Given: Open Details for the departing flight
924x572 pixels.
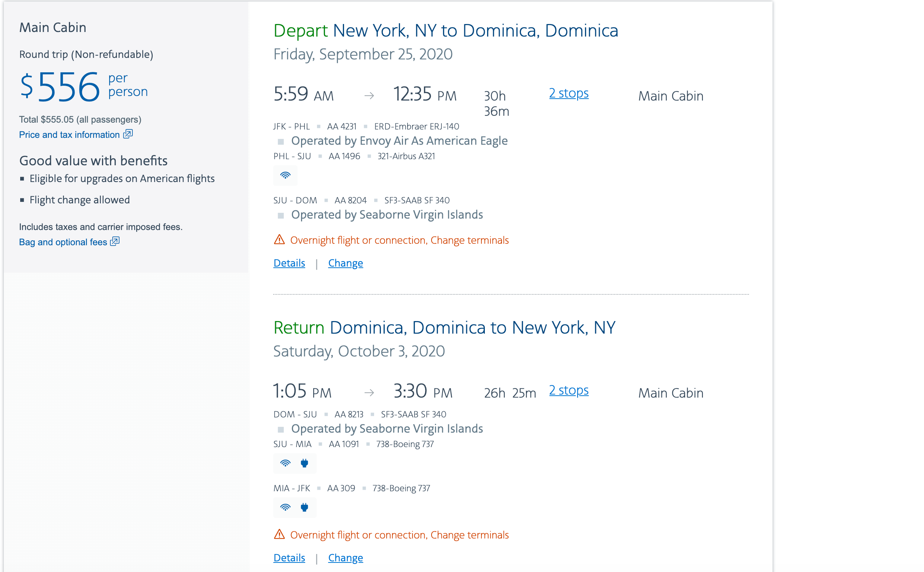Looking at the screenshot, I should 289,263.
